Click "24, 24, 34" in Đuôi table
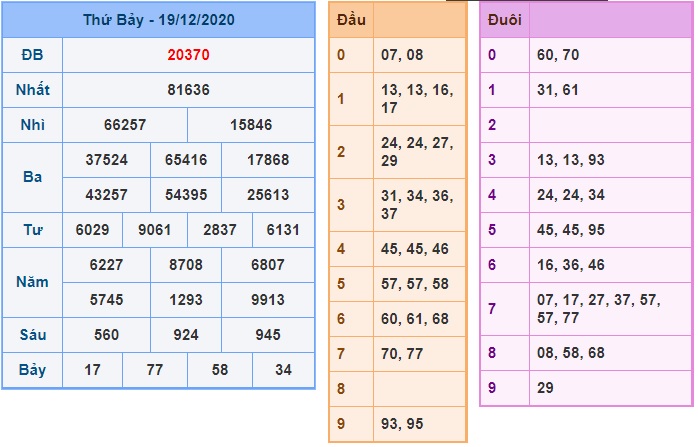This screenshot has width=698, height=447. 571,195
